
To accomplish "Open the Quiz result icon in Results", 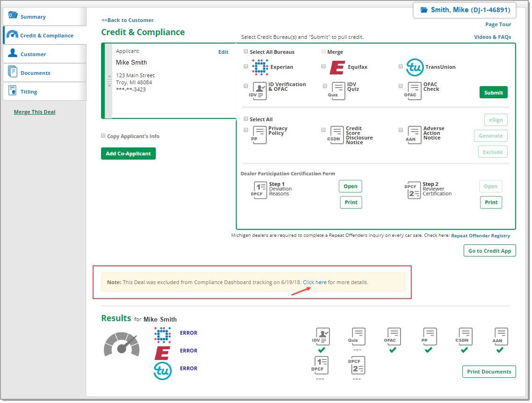I will 357,337.
